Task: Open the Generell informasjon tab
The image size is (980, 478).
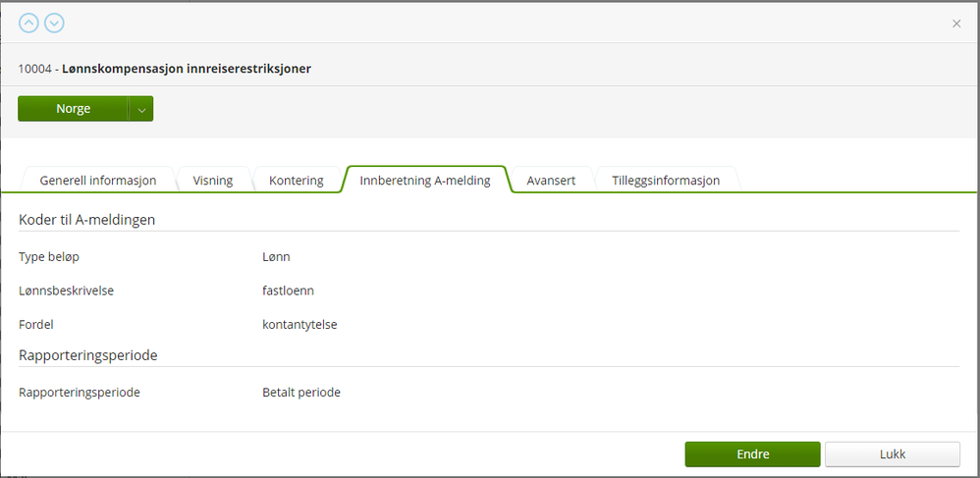Action: coord(98,181)
